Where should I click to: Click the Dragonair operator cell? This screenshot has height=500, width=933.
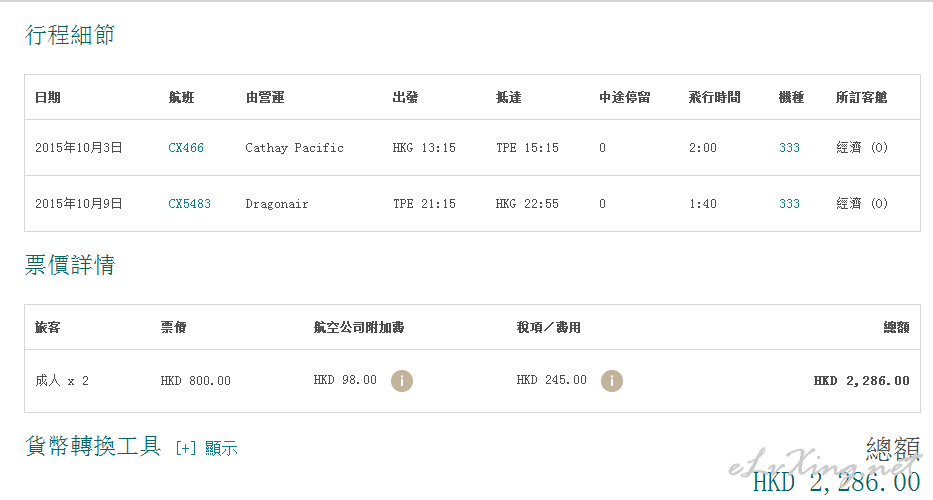(x=277, y=204)
